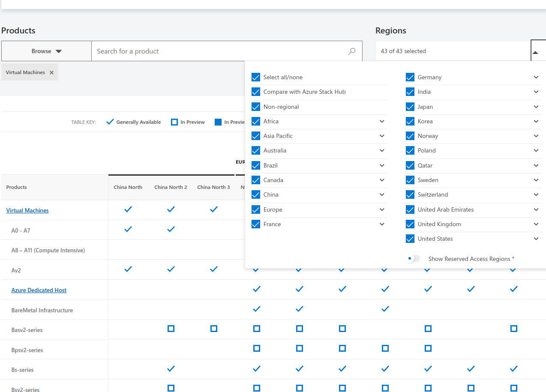Uncheck the Norway checkbox
This screenshot has height=392, width=546.
click(410, 136)
